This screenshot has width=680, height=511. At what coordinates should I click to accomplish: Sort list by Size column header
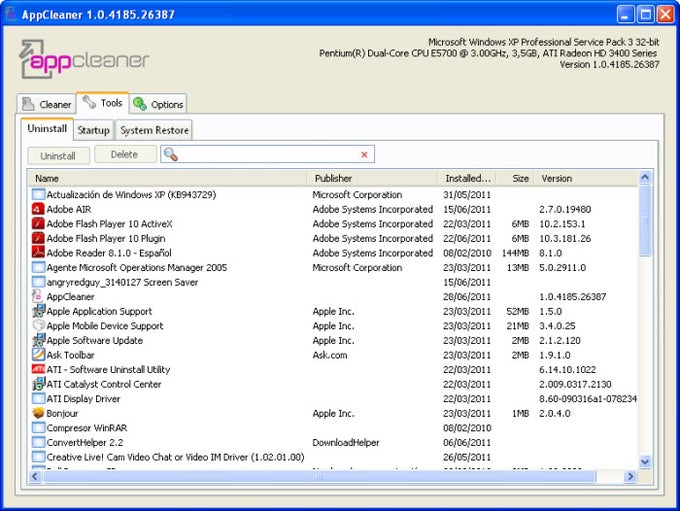click(x=515, y=178)
